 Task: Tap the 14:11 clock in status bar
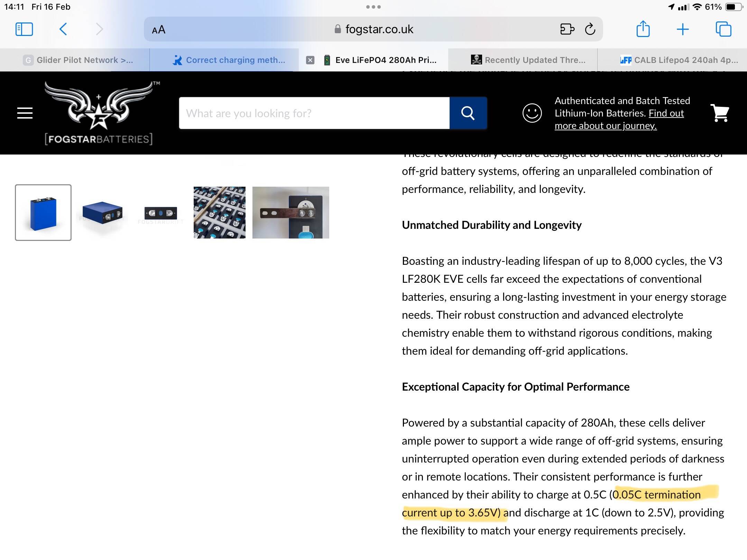[14, 7]
